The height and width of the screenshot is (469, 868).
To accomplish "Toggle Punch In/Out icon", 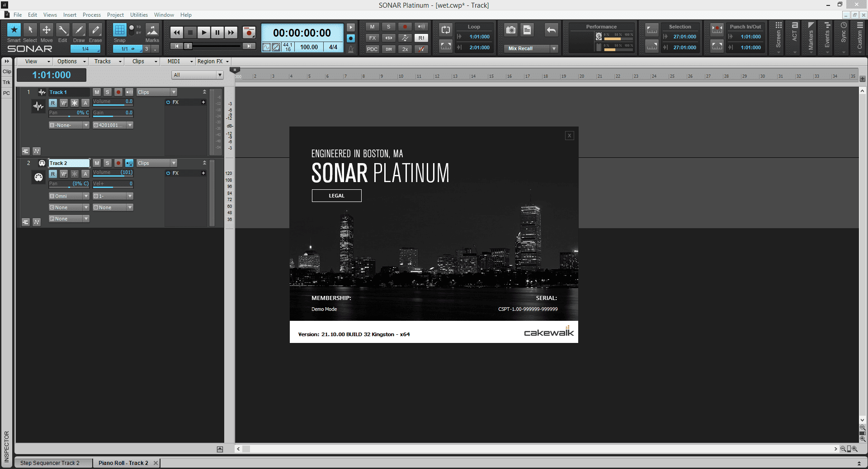I will (x=717, y=30).
